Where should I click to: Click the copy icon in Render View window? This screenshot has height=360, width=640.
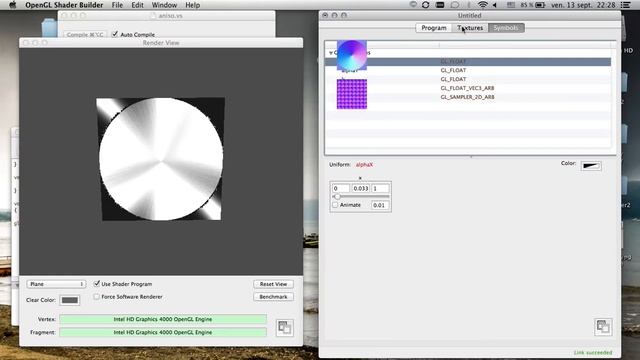point(284,327)
